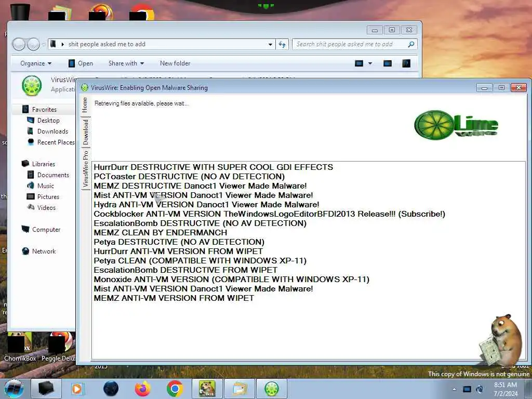Select Network in navigation pane
Image resolution: width=532 pixels, height=399 pixels.
coord(39,251)
